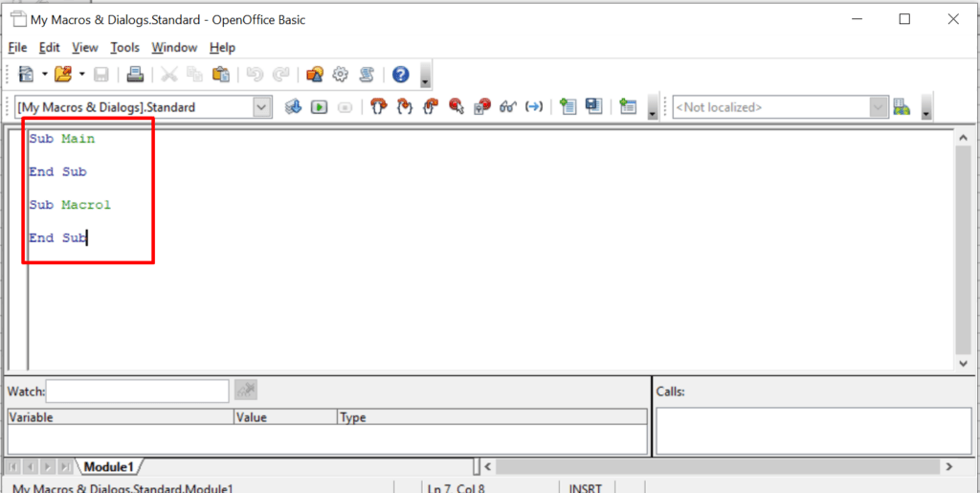This screenshot has width=980, height=493.
Task: Click the Value column header
Action: click(285, 417)
